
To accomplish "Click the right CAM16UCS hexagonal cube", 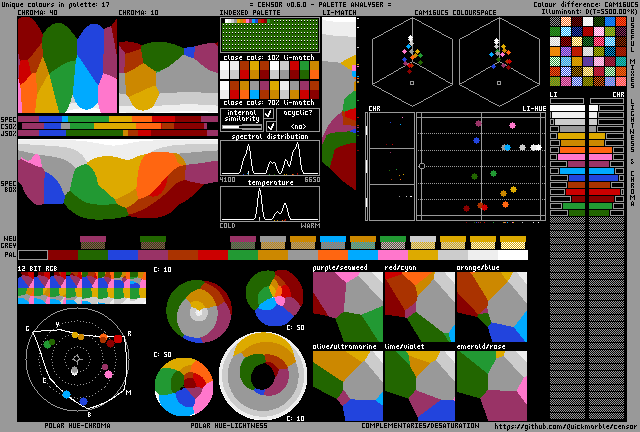I will tap(499, 61).
